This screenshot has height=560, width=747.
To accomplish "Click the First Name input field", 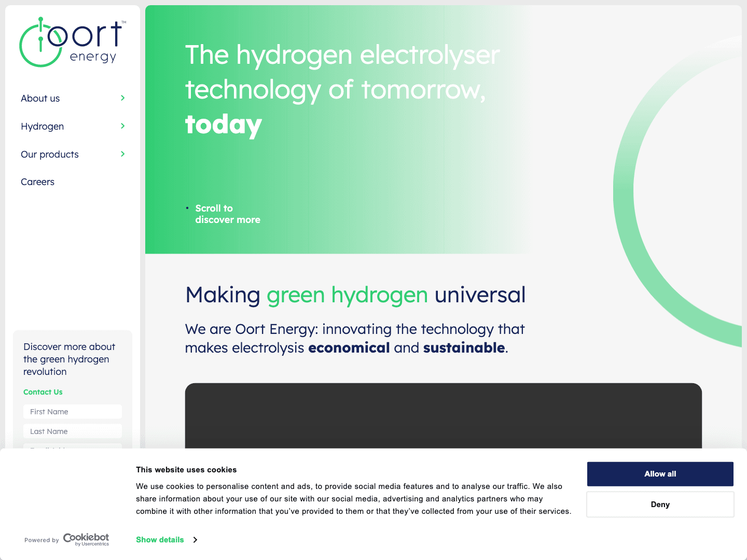I will (x=73, y=411).
